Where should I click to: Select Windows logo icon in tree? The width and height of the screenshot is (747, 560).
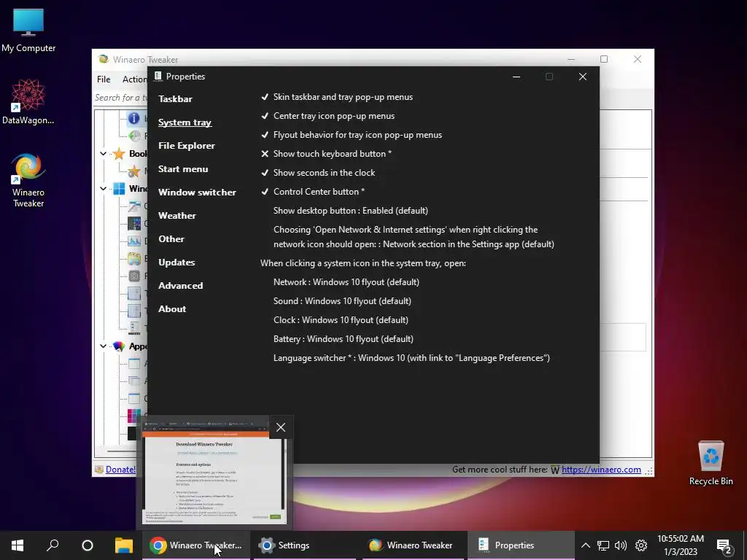pyautogui.click(x=119, y=189)
